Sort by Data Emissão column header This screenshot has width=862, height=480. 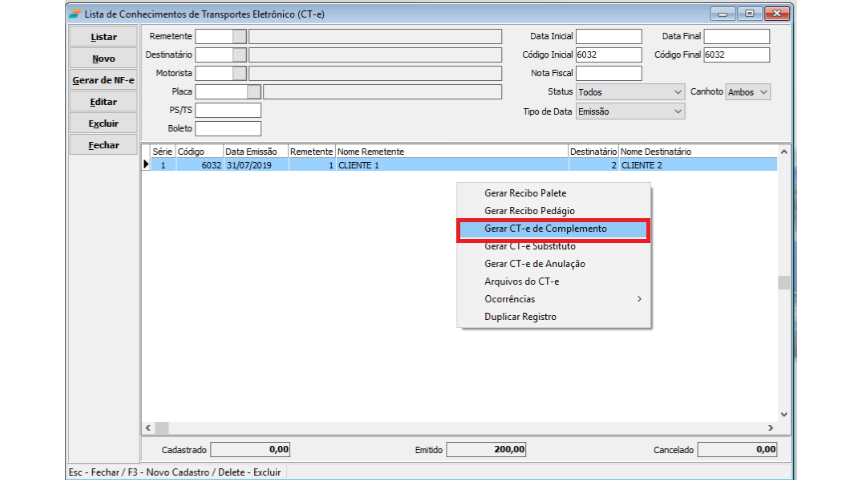(x=256, y=151)
